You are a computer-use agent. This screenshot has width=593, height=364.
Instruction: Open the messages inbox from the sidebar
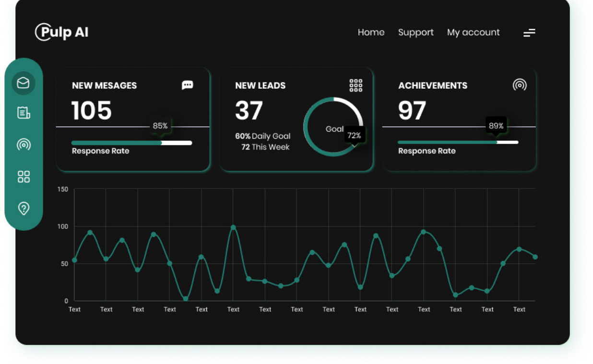pos(24,82)
